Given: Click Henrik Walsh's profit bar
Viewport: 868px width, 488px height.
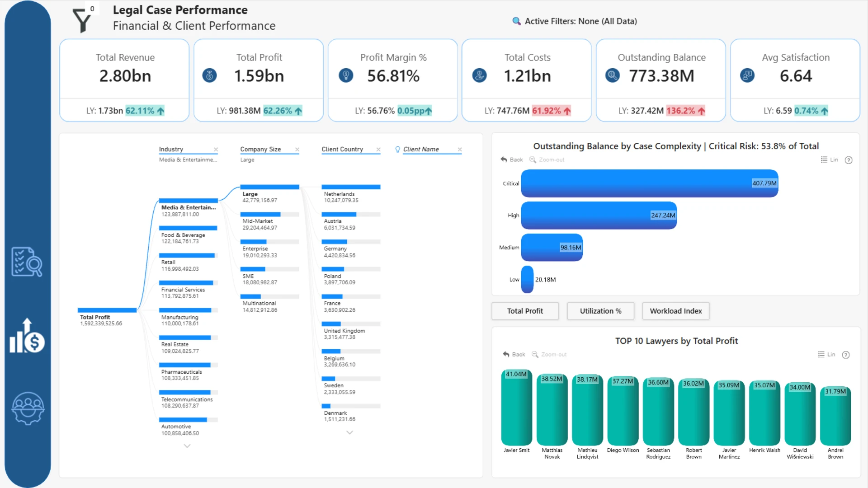Looking at the screenshot, I should (x=764, y=413).
